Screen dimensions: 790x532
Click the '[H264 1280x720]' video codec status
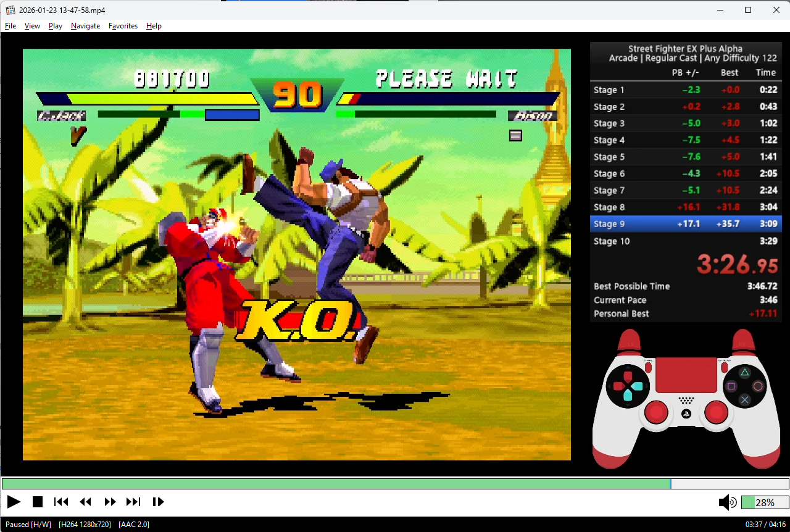(85, 525)
